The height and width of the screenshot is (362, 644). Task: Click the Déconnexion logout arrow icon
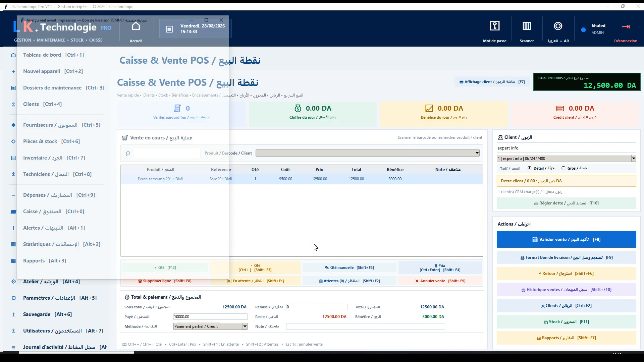click(x=626, y=26)
